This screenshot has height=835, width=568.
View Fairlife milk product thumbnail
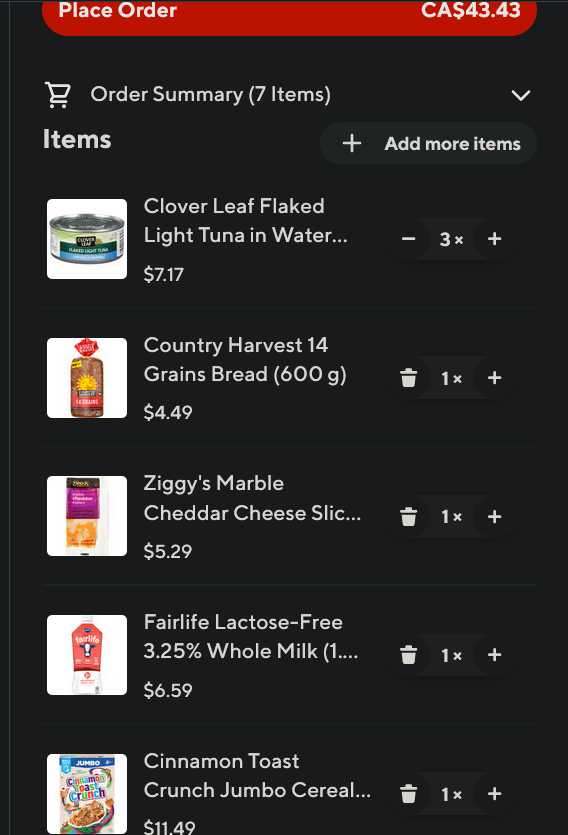(87, 654)
